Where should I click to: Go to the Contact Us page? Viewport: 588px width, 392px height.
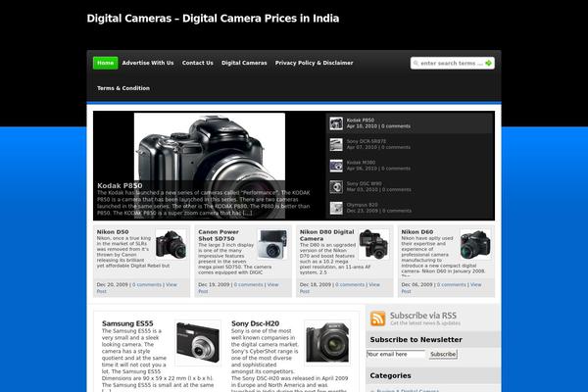tap(198, 63)
